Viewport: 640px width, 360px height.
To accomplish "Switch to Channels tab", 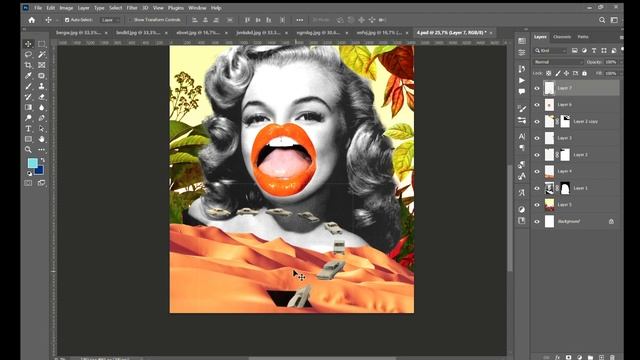I will coord(562,37).
